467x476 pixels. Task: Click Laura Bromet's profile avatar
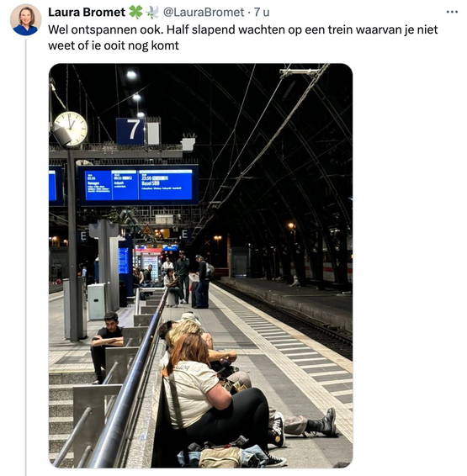[25, 20]
